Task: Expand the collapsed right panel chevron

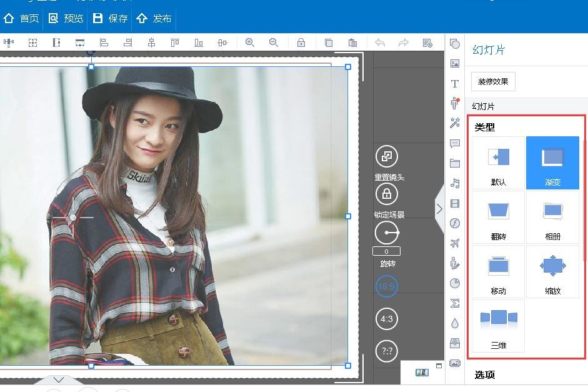Action: (439, 209)
